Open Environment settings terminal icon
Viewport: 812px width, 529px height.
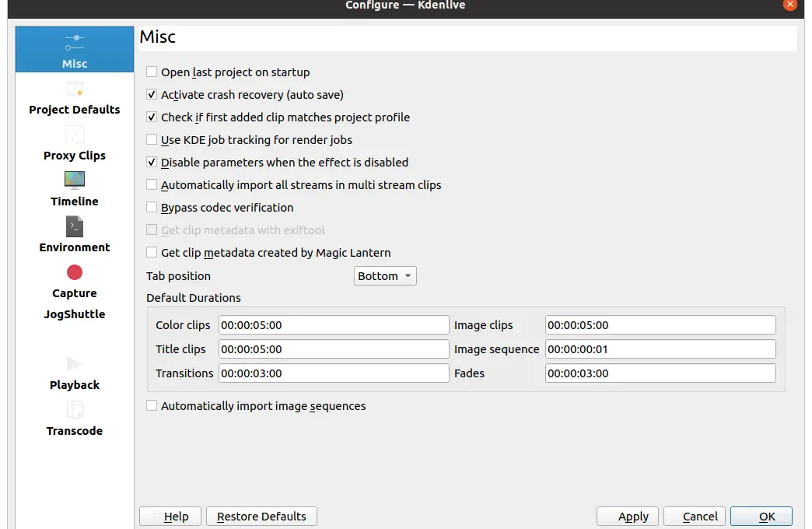click(x=75, y=226)
